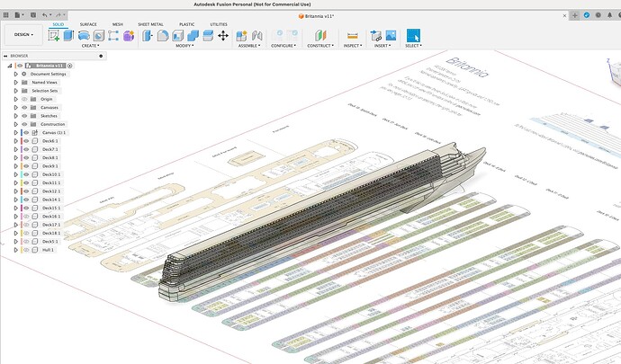Show the Deck17:1 component

(26, 225)
